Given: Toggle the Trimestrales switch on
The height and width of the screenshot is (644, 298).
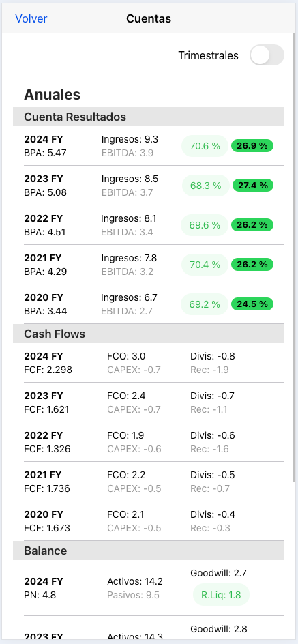Looking at the screenshot, I should [x=267, y=55].
